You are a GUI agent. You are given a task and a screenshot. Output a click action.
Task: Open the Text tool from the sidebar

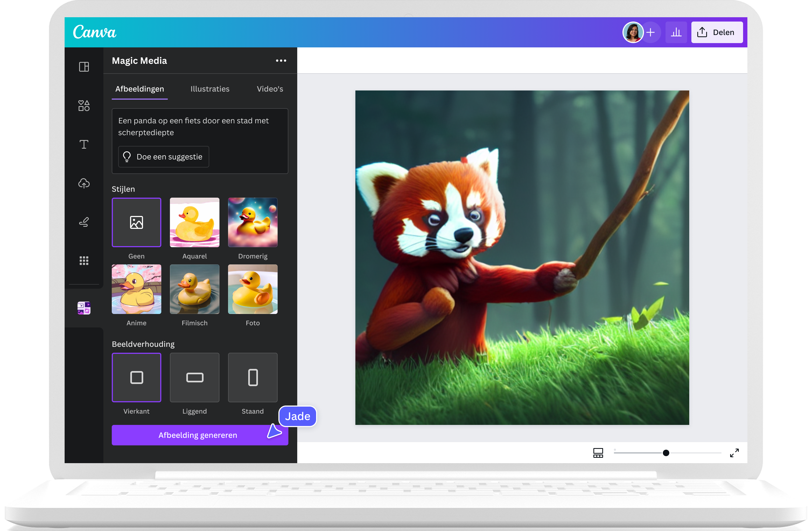pos(83,144)
